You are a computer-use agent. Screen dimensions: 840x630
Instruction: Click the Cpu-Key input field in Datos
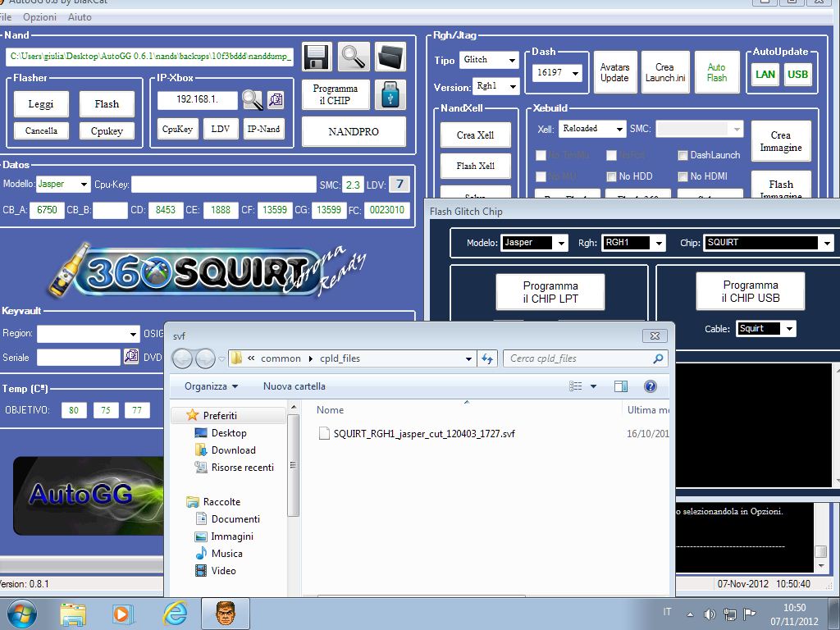click(224, 185)
